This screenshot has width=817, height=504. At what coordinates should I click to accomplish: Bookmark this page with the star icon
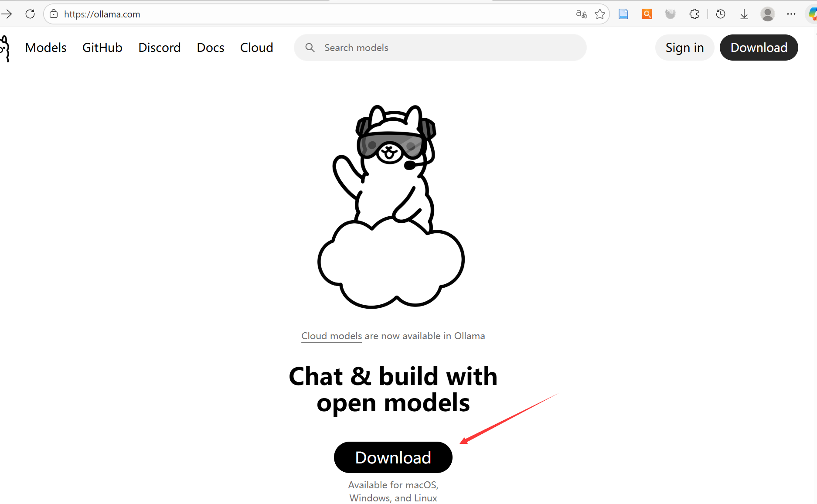[x=600, y=14]
